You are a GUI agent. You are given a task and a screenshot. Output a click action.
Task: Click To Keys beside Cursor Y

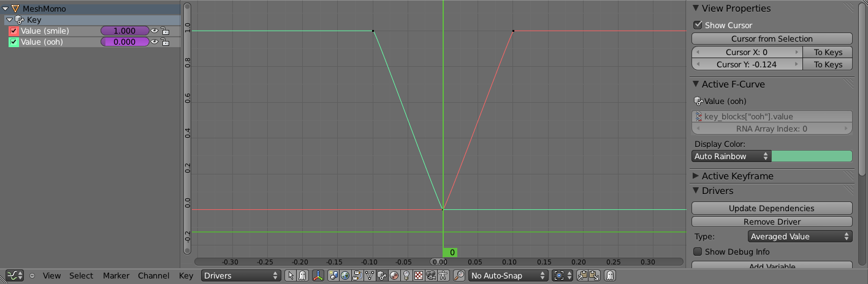coord(828,64)
